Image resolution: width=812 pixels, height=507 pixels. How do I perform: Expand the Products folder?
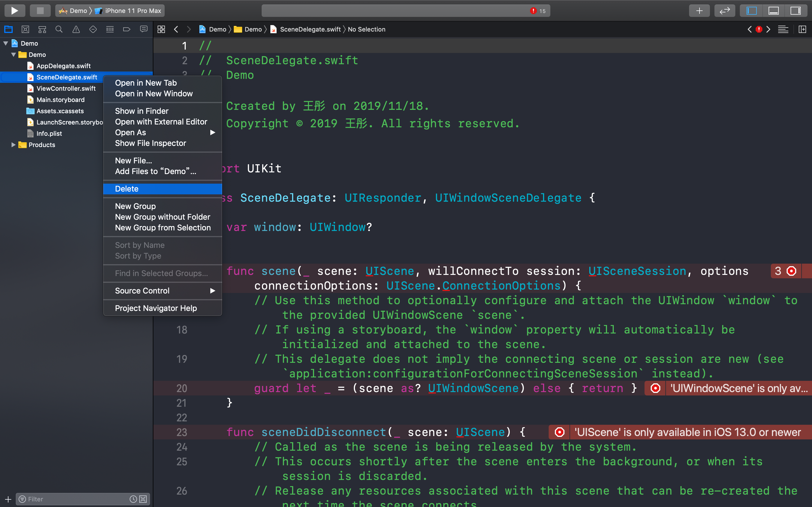pos(14,144)
